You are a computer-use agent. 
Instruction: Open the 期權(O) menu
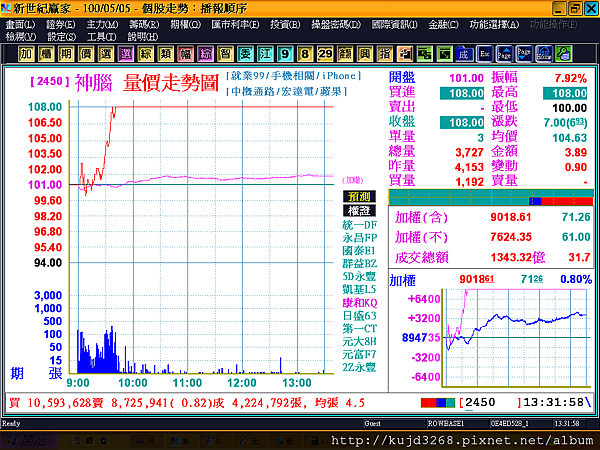click(x=185, y=25)
